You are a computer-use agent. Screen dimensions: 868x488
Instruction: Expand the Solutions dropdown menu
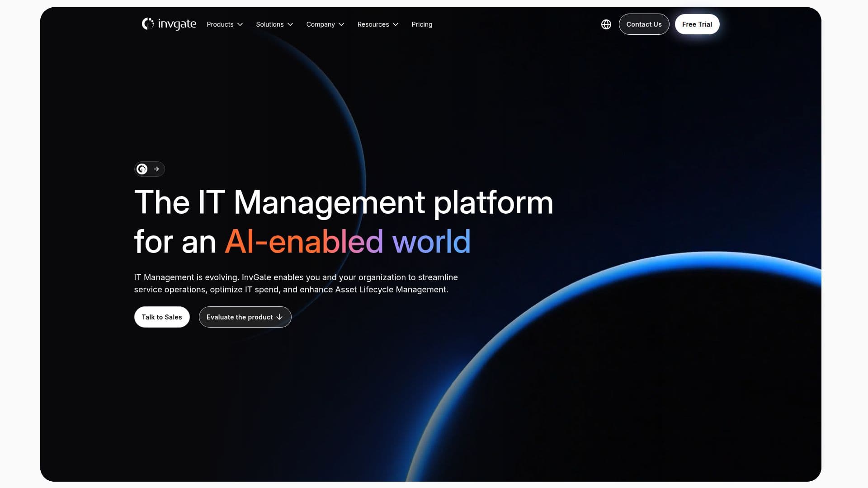click(x=274, y=24)
